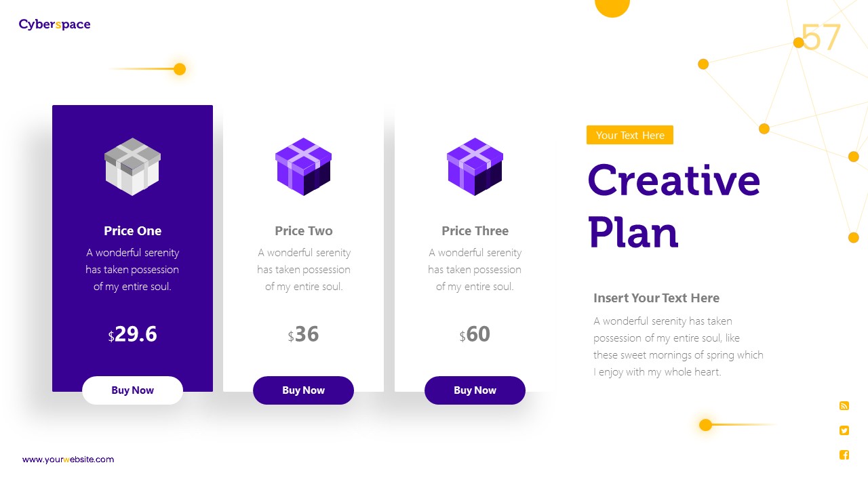Click the yellow Your Text Here tag

coord(630,135)
